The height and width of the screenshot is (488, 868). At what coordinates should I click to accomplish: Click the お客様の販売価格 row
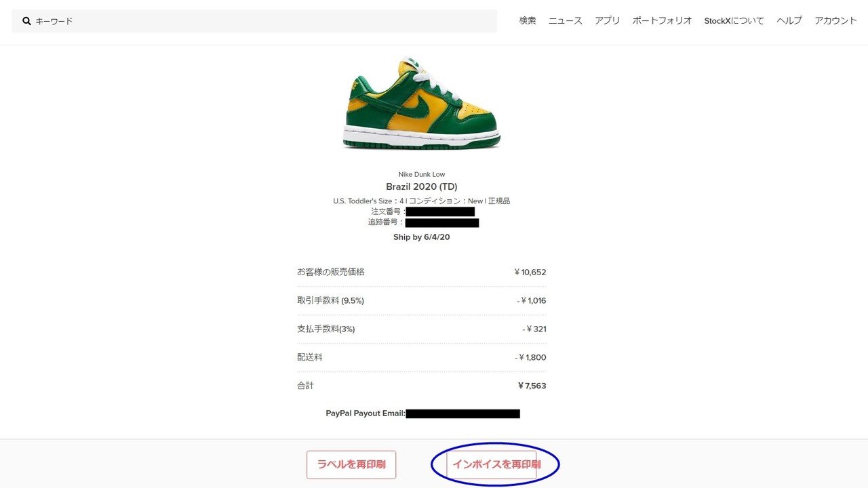tap(422, 272)
